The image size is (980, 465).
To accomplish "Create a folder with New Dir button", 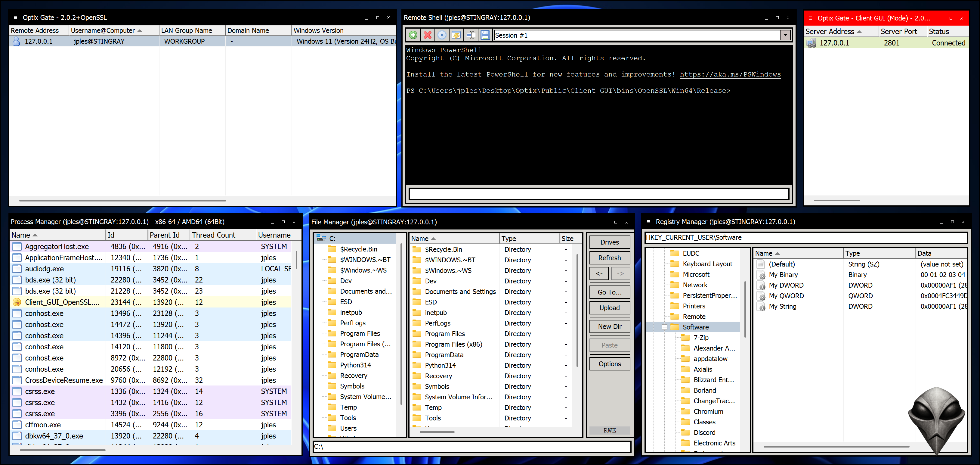I will (x=610, y=326).
